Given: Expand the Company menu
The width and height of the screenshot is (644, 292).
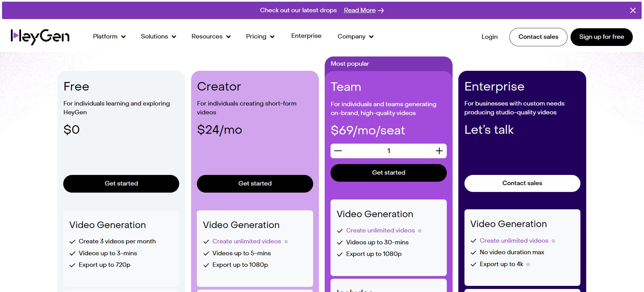Looking at the screenshot, I should [356, 36].
